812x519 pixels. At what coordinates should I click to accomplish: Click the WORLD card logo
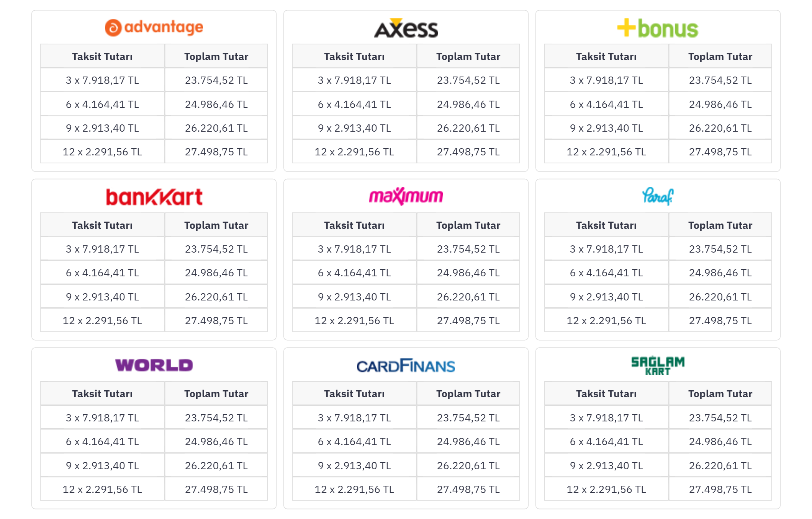(x=154, y=365)
